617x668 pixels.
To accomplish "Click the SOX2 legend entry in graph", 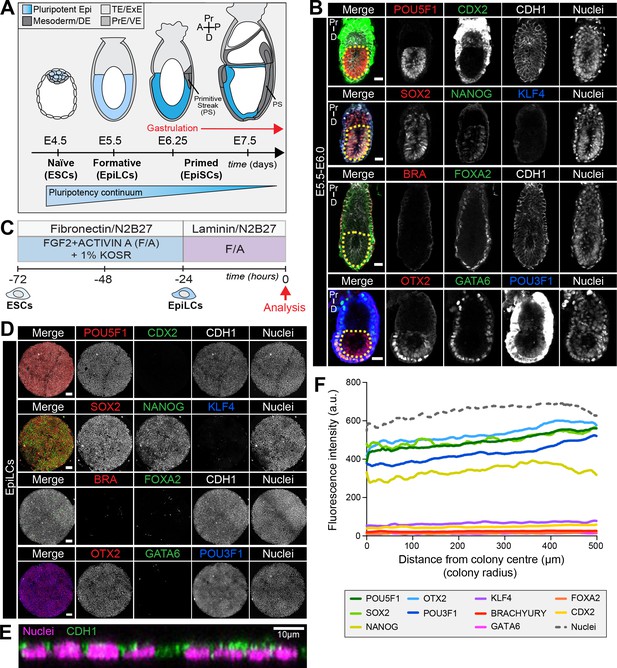I will pos(369,613).
